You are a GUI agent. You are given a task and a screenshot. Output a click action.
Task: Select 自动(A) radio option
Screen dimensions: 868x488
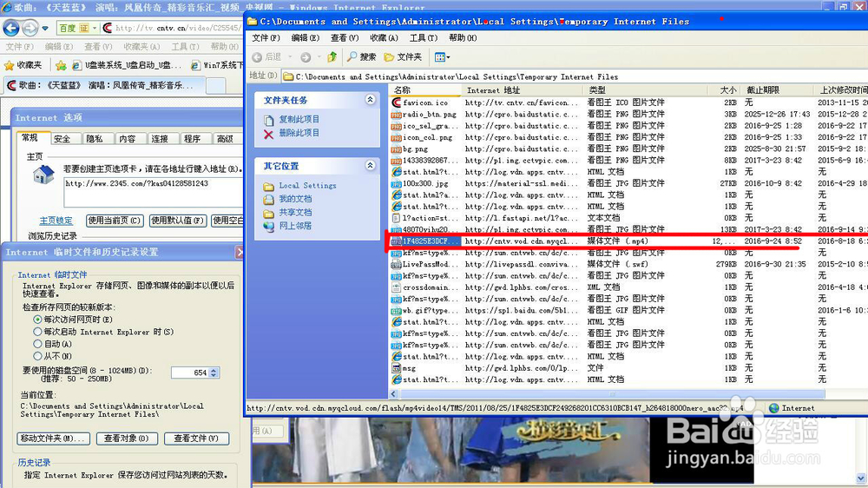[37, 344]
